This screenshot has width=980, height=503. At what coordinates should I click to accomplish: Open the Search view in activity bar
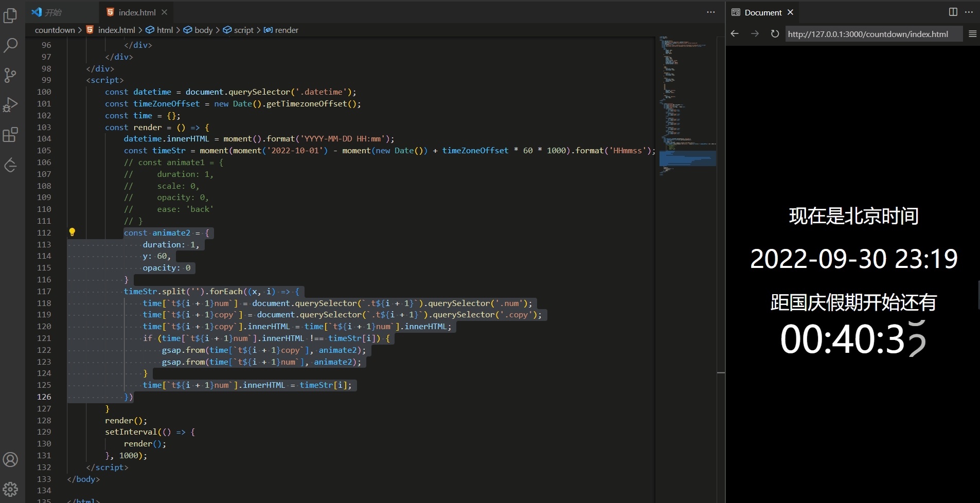[x=10, y=45]
